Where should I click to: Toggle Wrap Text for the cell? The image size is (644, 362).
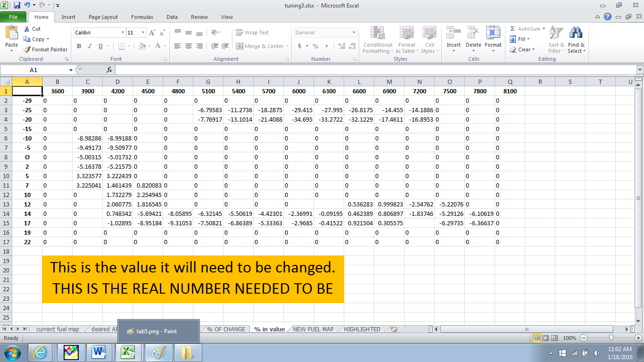coord(252,33)
